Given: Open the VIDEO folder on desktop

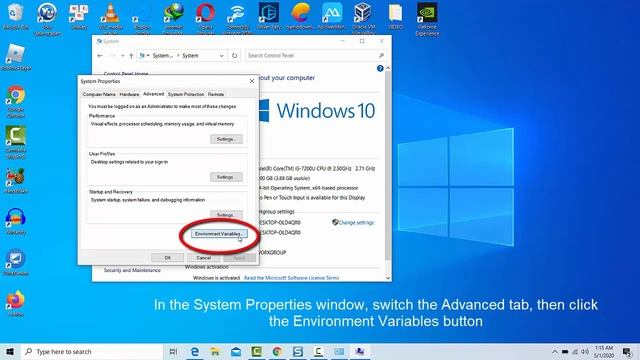Looking at the screenshot, I should pos(395,16).
